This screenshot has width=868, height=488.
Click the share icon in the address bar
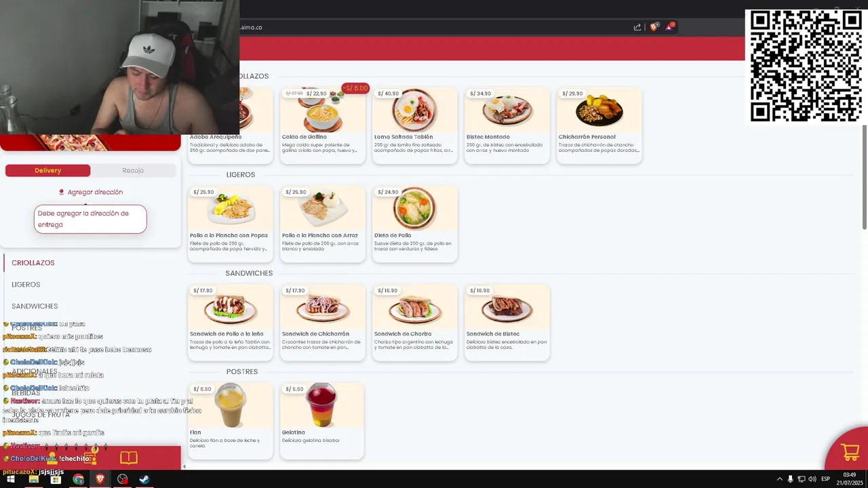(x=637, y=27)
